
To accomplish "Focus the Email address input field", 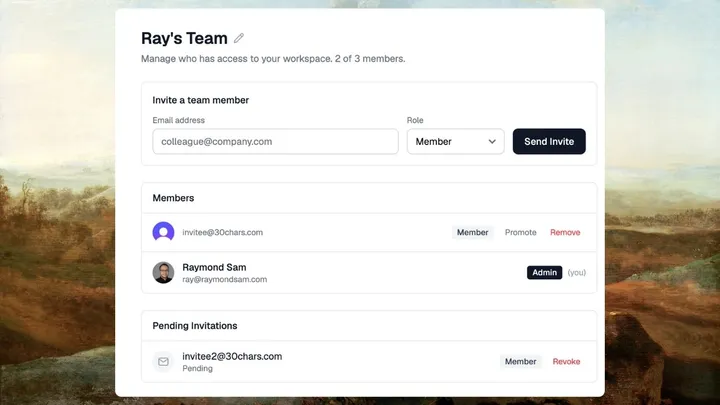I will pyautogui.click(x=276, y=141).
